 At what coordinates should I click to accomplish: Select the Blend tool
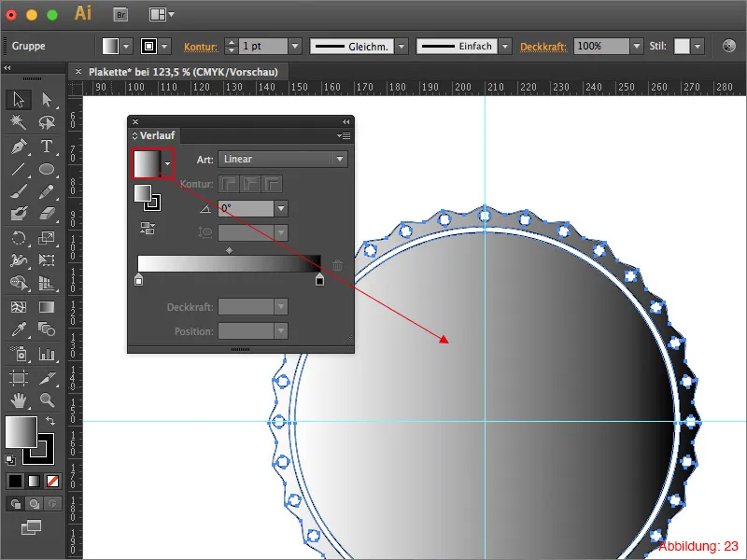(x=47, y=329)
